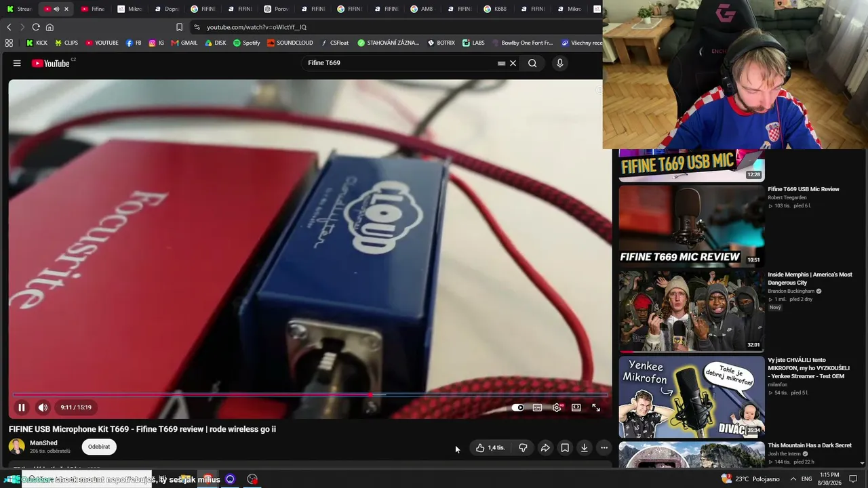Viewport: 868px width, 488px height.
Task: Mute the video with the speaker icon
Action: 43,407
